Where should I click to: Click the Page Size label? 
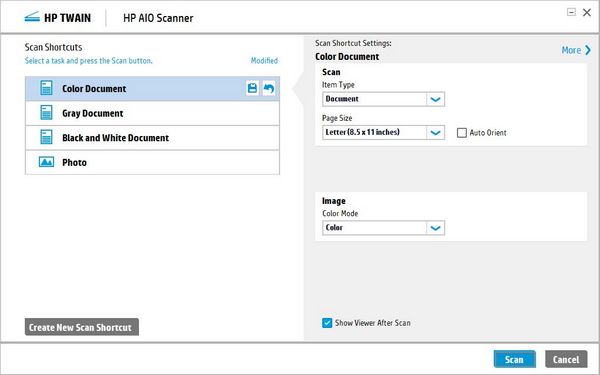click(x=337, y=118)
